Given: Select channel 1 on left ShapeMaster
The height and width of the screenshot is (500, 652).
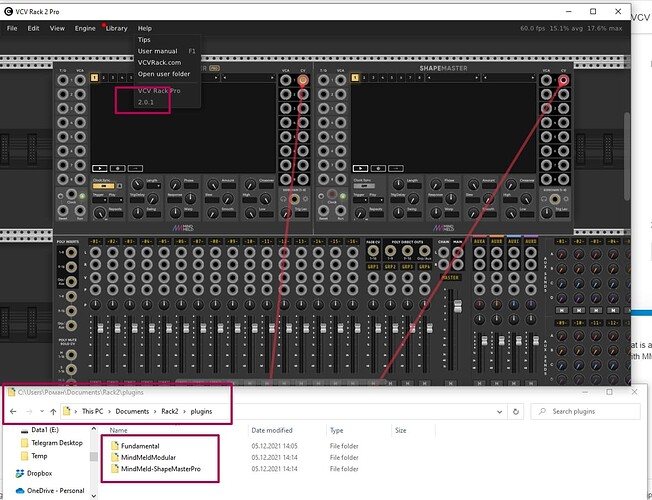Looking at the screenshot, I should [x=94, y=77].
